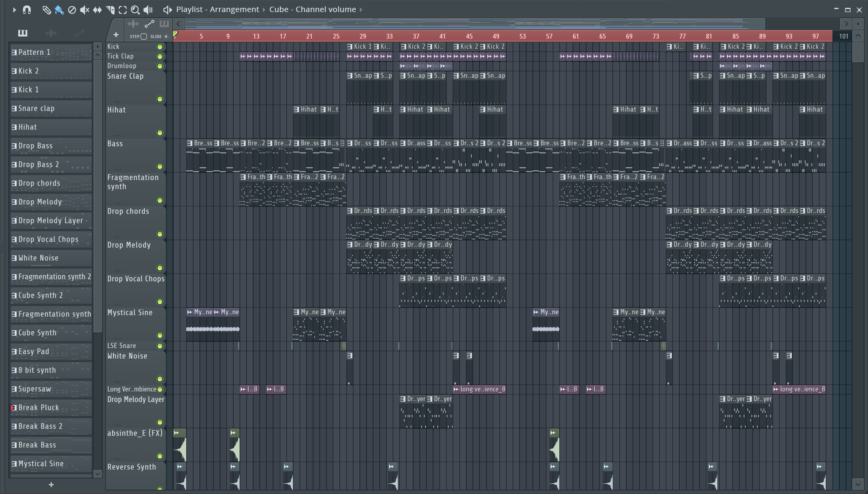Click the absinthe_E (FX) track header
The image size is (868, 494).
pyautogui.click(x=136, y=445)
